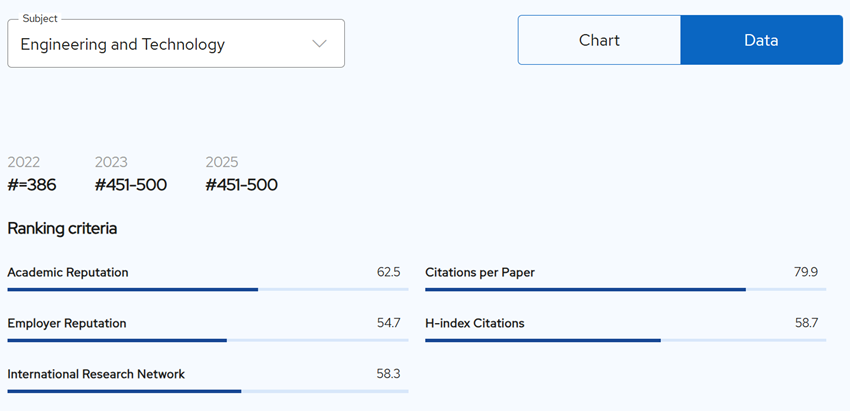850x411 pixels.
Task: Click the Academic Reputation label
Action: pos(68,272)
